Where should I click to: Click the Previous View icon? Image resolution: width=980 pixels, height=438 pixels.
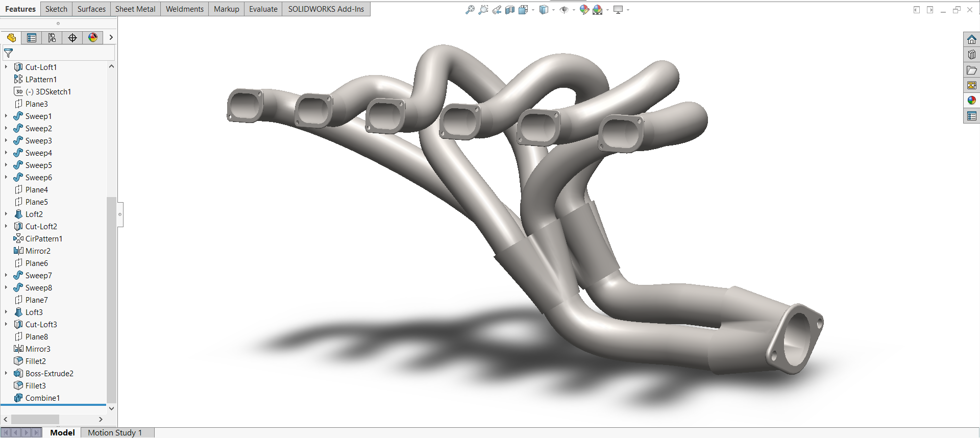pyautogui.click(x=497, y=10)
